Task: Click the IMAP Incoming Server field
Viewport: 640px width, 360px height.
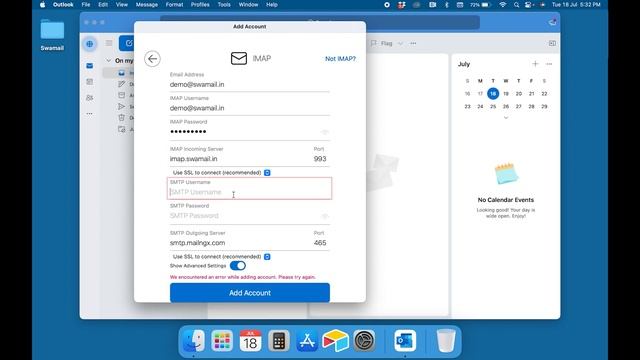Action: pyautogui.click(x=239, y=159)
